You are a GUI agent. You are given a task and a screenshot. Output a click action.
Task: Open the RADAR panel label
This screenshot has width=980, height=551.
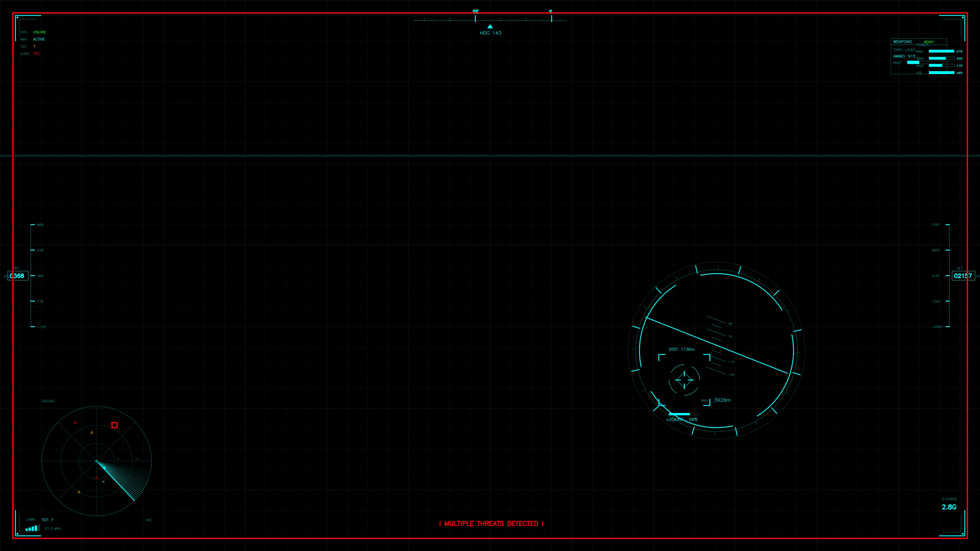click(47, 401)
